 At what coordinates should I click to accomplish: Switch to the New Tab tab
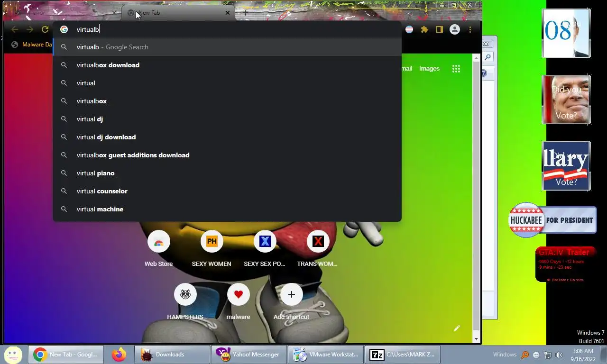click(178, 13)
